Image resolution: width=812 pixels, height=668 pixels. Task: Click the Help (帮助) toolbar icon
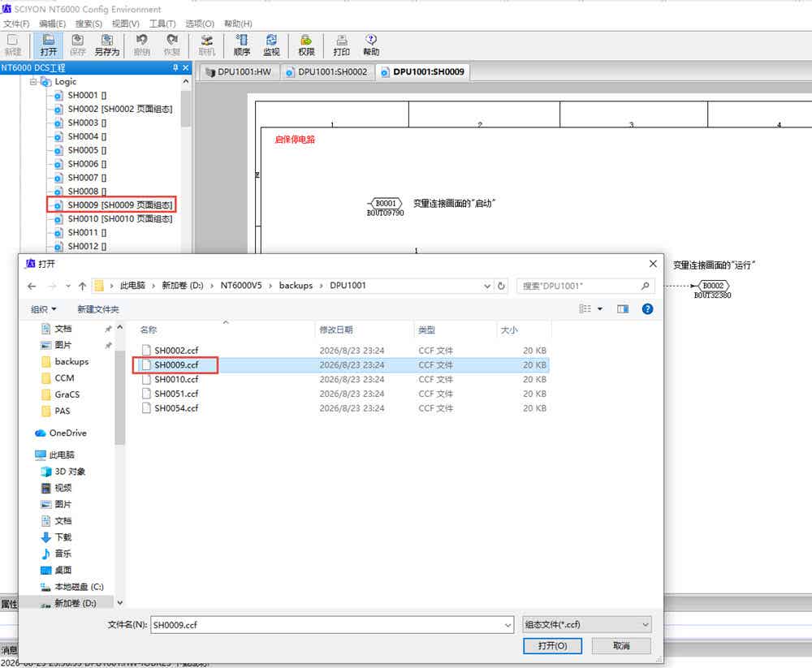[x=371, y=45]
